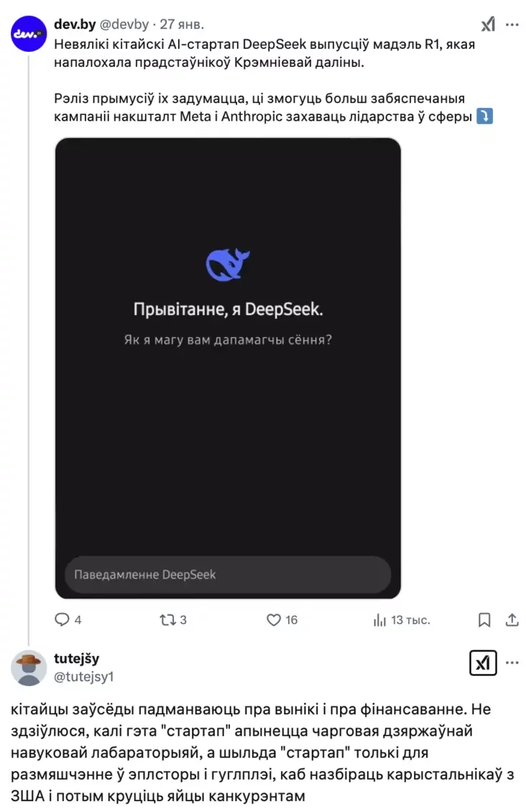Bookmark the dev.by post
This screenshot has width=526, height=812.
point(485,619)
